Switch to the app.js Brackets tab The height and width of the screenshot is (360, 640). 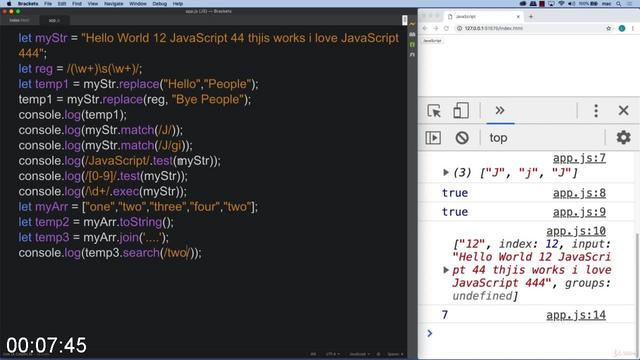click(54, 20)
